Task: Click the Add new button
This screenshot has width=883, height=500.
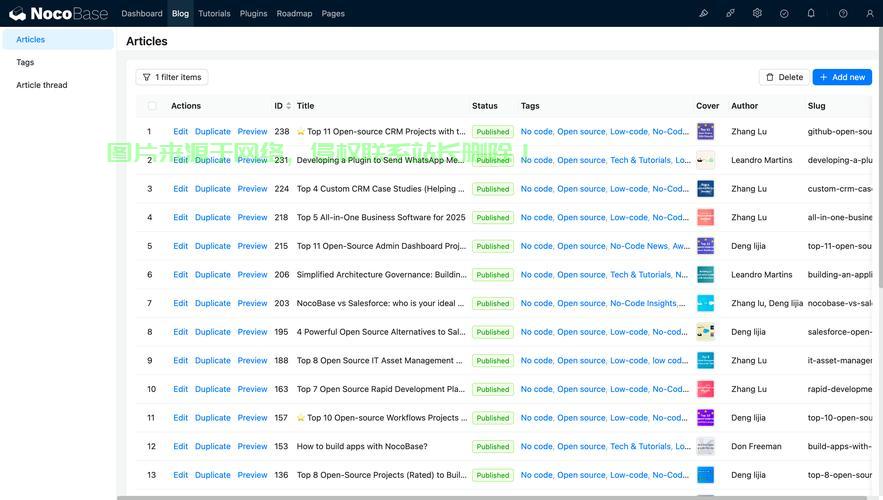Action: pyautogui.click(x=842, y=77)
